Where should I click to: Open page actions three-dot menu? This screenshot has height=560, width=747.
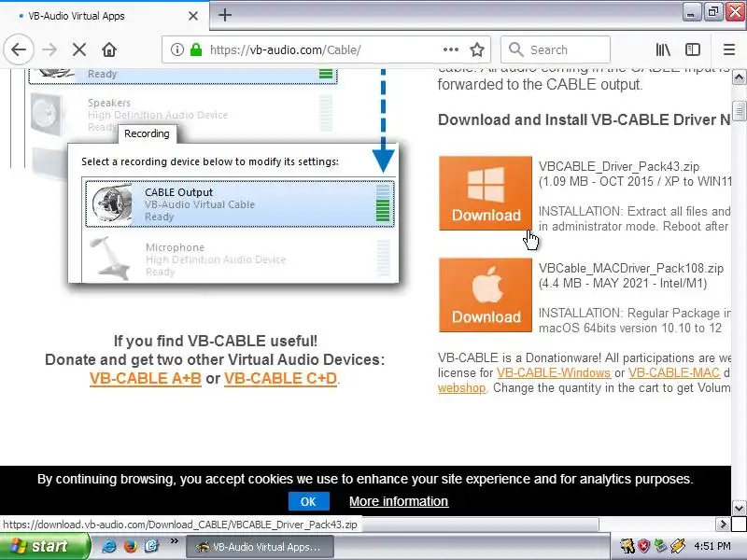[x=451, y=49]
